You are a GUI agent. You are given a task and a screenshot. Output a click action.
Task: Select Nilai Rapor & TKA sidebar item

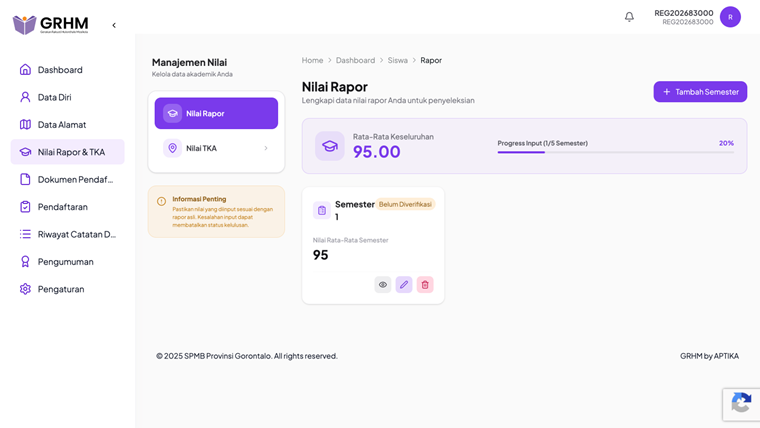(x=67, y=152)
